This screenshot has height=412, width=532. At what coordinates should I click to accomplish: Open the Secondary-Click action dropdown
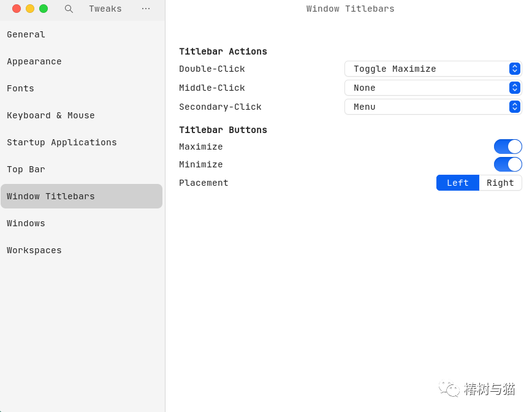[x=433, y=107]
